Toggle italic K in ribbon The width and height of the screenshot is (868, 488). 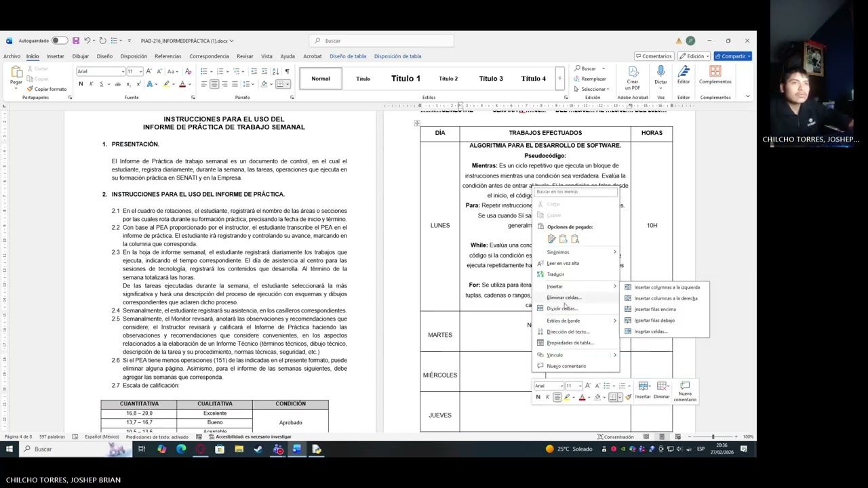(x=91, y=84)
